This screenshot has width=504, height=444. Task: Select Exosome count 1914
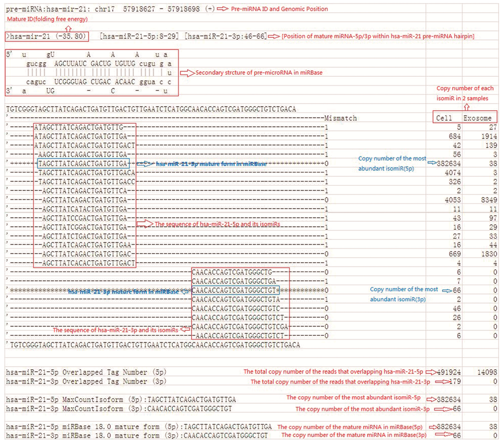[489, 136]
